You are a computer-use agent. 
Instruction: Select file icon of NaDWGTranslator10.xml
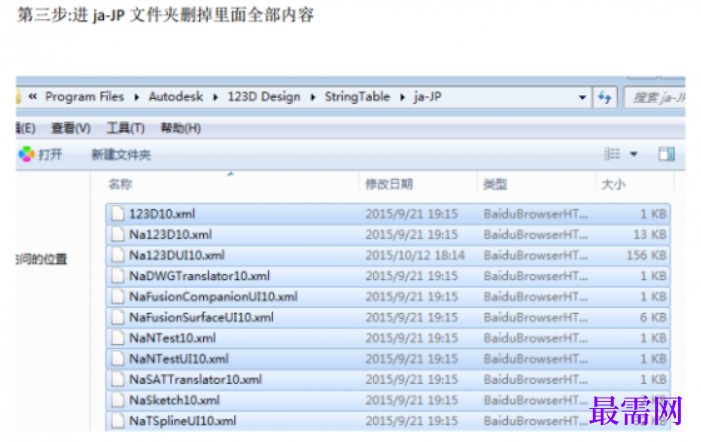click(x=118, y=276)
